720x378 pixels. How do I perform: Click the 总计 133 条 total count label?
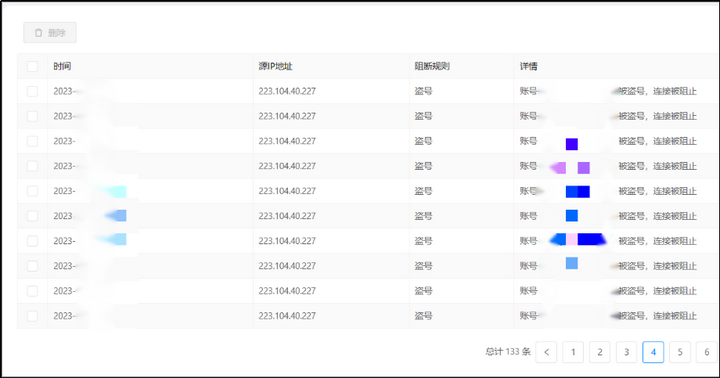(x=508, y=352)
